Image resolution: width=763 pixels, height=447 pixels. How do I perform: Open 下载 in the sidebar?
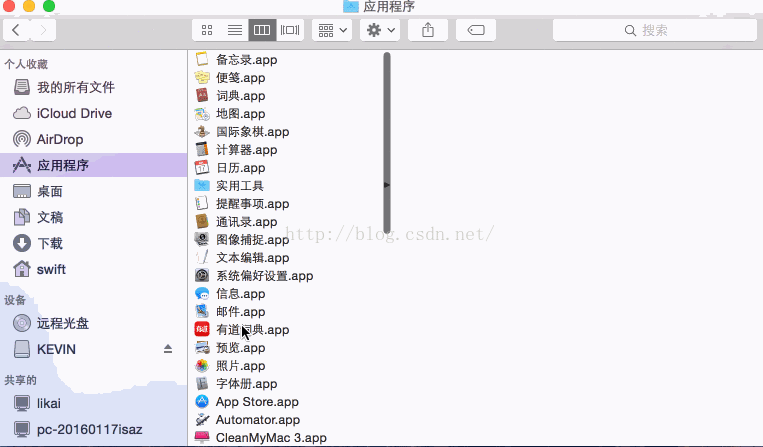(x=93, y=243)
